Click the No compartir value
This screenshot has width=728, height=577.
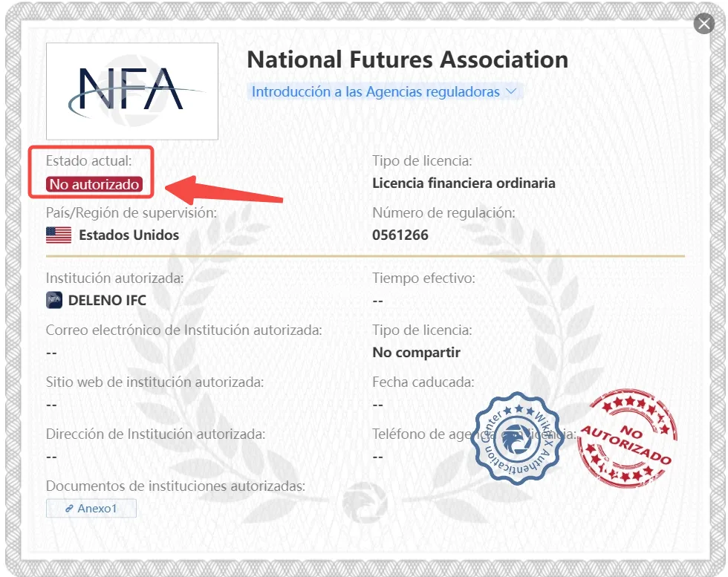[x=417, y=352]
